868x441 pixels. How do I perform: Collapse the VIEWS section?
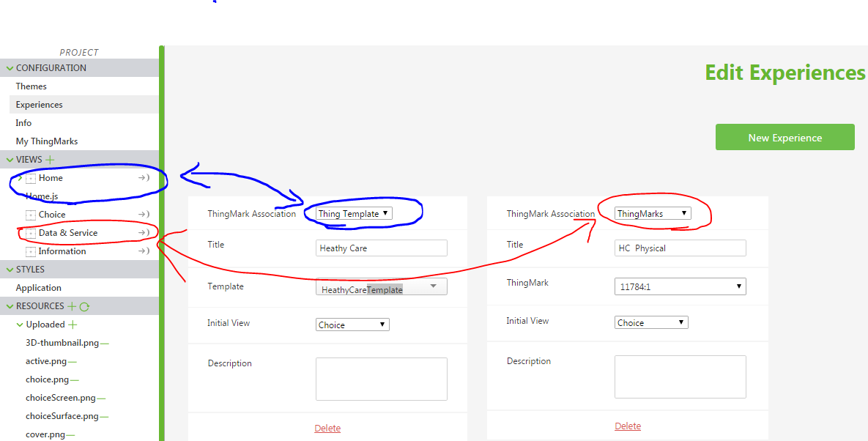point(10,160)
